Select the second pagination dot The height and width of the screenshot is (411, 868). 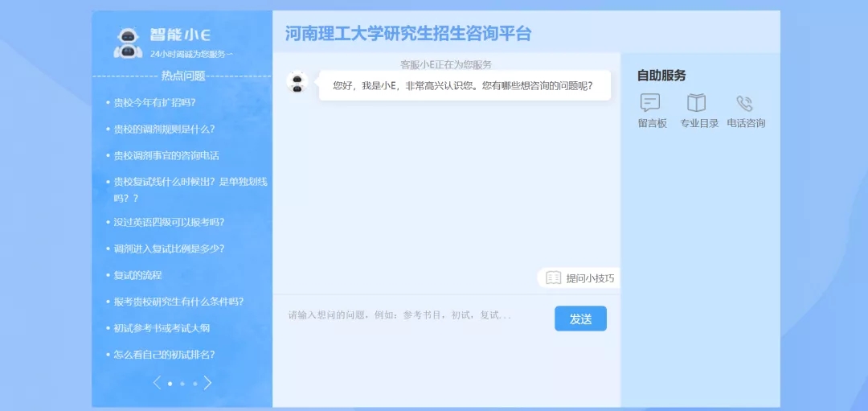point(182,384)
